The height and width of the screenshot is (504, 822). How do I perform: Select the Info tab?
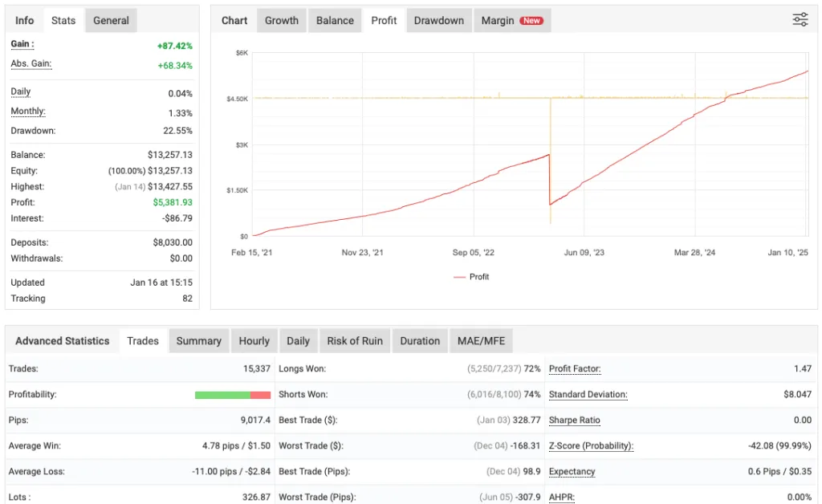click(x=24, y=20)
